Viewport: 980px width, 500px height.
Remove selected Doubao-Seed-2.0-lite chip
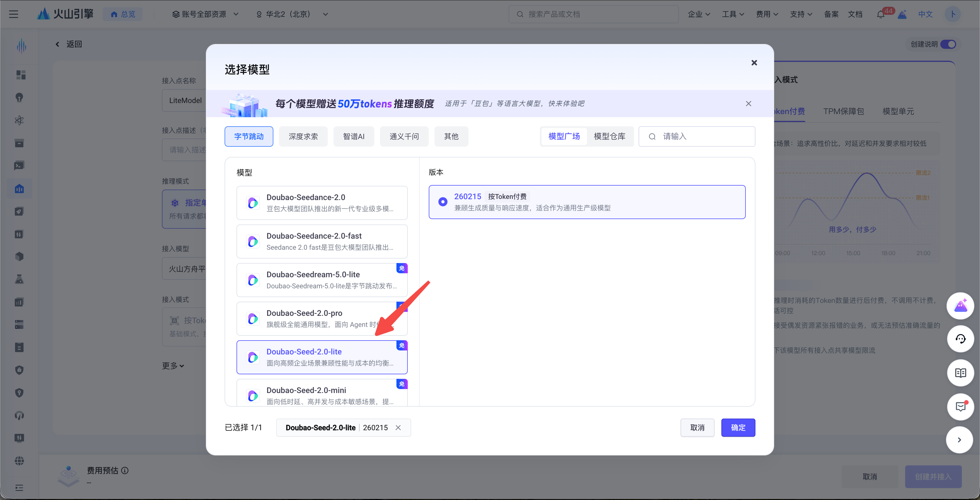point(398,428)
